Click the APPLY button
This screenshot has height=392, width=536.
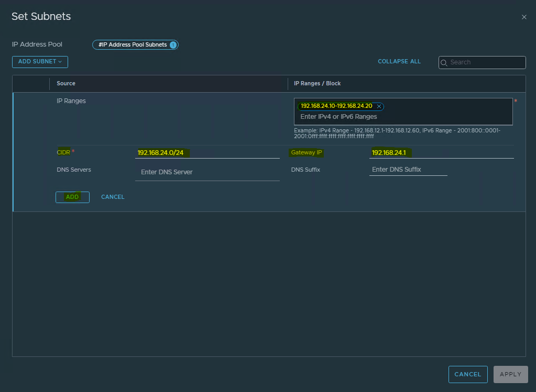tap(510, 374)
